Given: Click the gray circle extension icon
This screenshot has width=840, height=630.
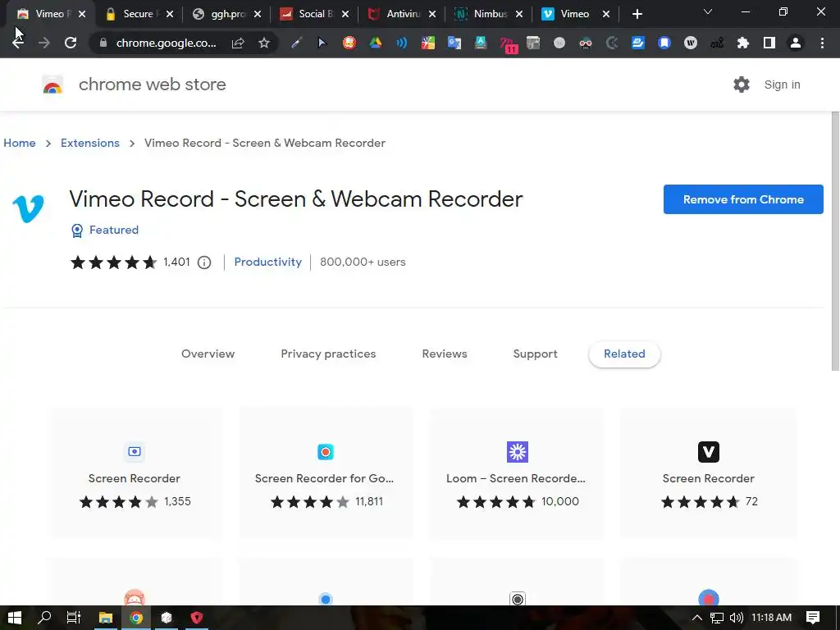Looking at the screenshot, I should [x=559, y=43].
